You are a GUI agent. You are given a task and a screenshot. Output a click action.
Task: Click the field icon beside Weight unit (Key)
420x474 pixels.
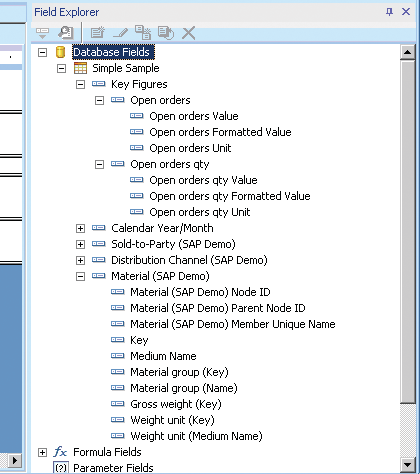(118, 420)
